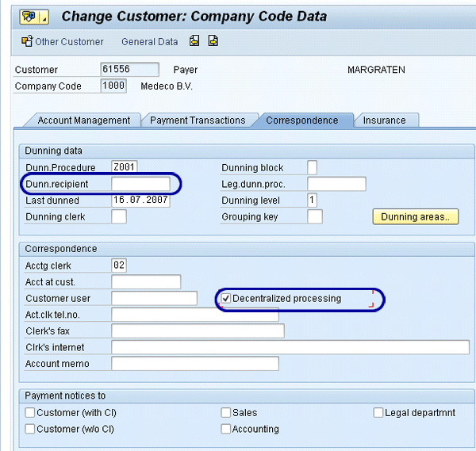This screenshot has height=451, width=476.
Task: Select the Insurance tab
Action: click(384, 120)
